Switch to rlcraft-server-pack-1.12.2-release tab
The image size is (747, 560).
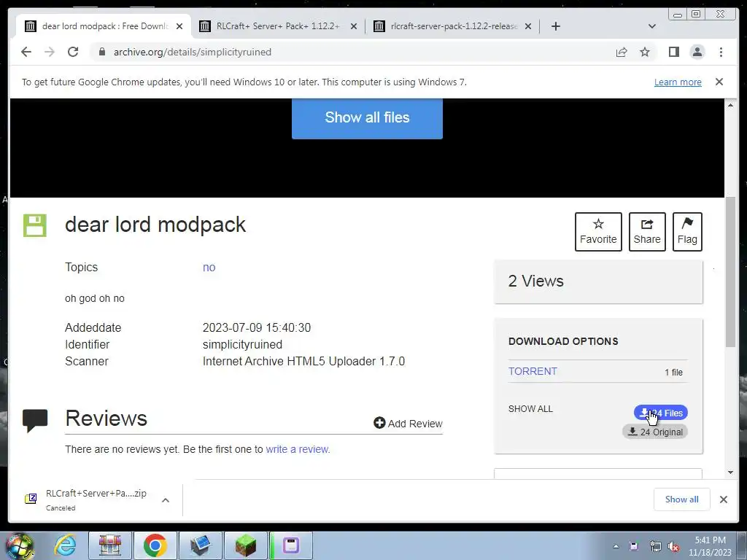click(x=452, y=26)
